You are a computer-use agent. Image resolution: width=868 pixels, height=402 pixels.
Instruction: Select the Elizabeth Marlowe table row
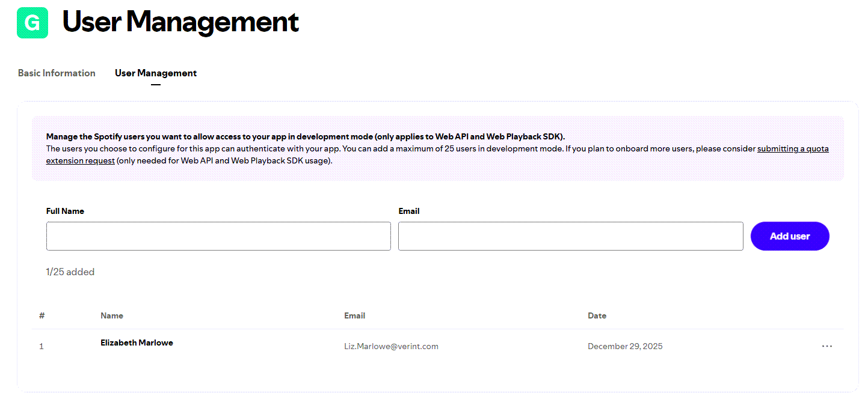[x=361, y=346]
